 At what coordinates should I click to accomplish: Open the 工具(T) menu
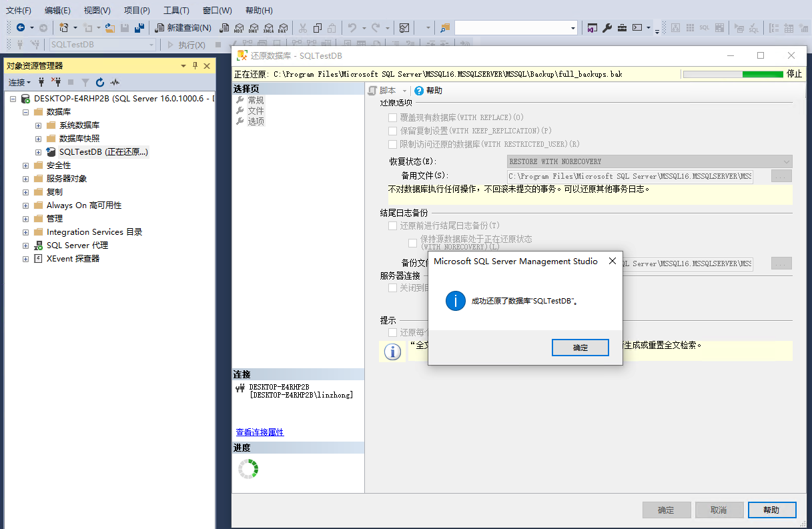[176, 10]
